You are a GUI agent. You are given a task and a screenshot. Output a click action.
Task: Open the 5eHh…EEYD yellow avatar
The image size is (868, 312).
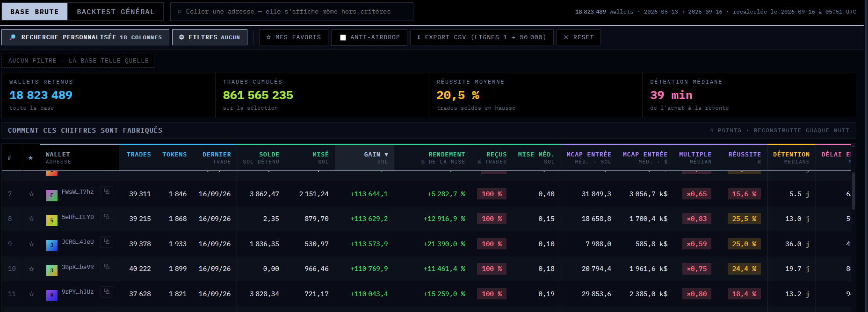[52, 220]
